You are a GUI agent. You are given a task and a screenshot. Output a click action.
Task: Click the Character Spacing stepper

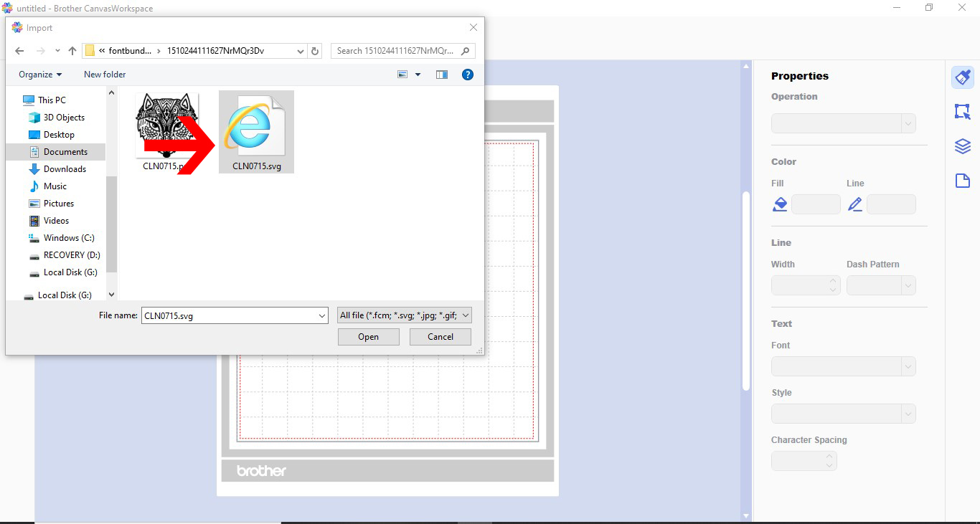pos(829,461)
